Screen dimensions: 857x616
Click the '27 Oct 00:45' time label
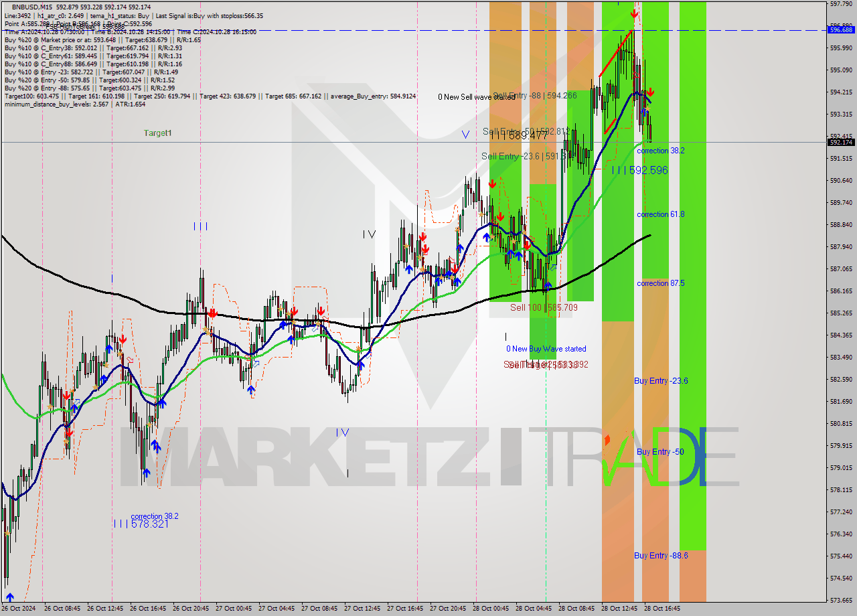pos(234,609)
